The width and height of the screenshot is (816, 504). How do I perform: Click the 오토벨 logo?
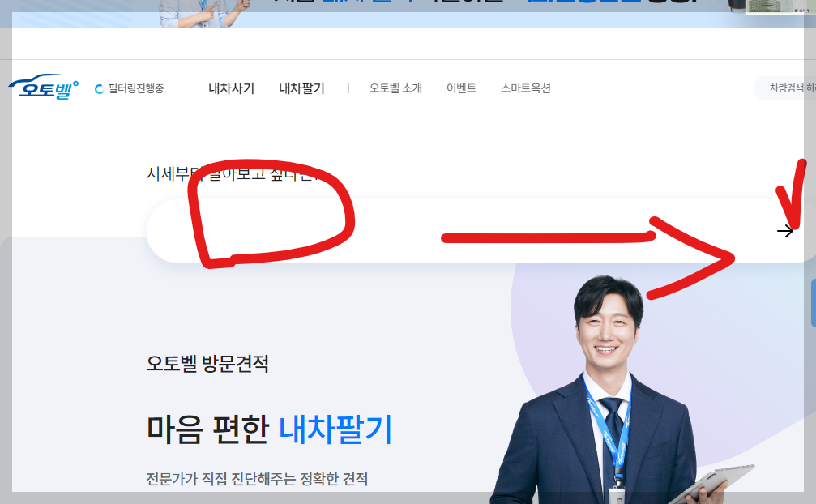44,87
